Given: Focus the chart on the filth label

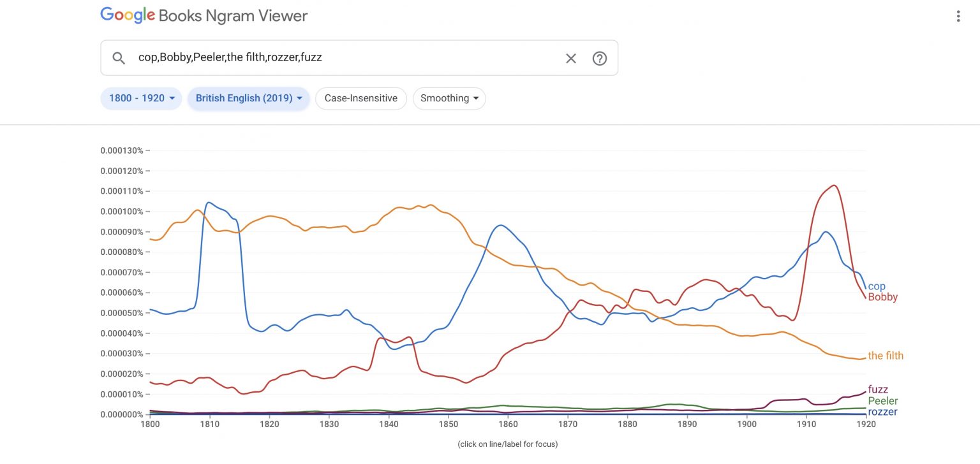Looking at the screenshot, I should click(886, 356).
